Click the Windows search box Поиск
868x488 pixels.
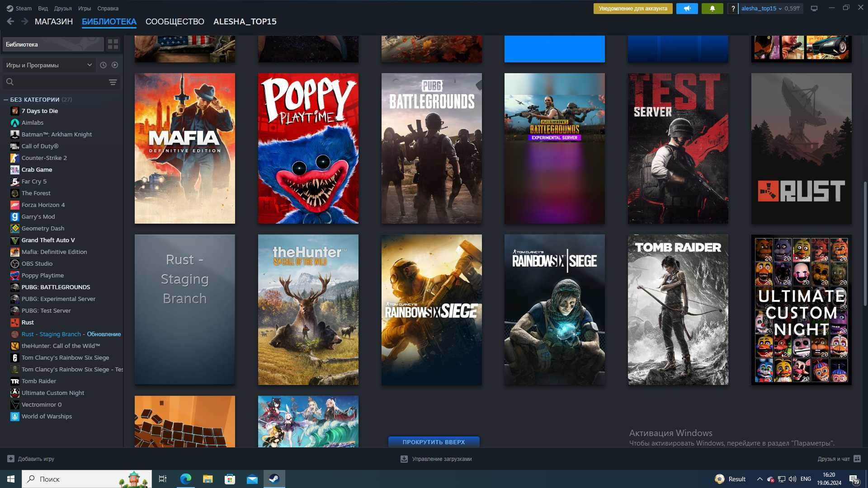point(87,479)
